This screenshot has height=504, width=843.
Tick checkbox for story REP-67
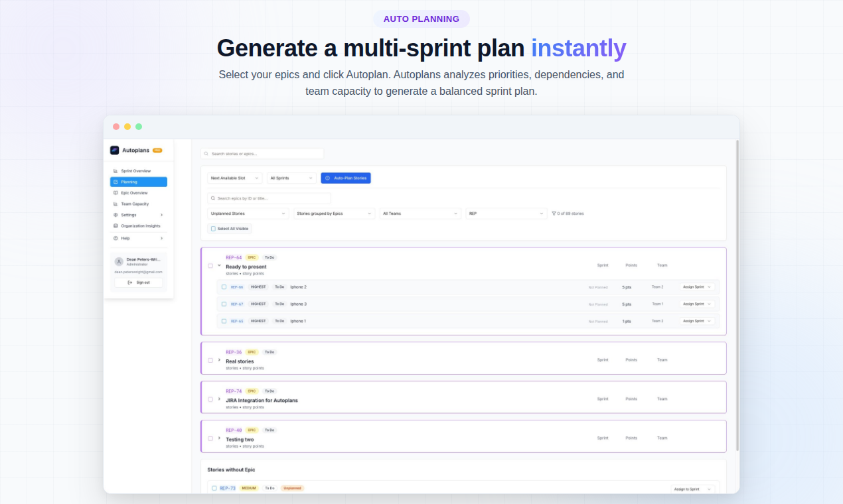(x=224, y=304)
